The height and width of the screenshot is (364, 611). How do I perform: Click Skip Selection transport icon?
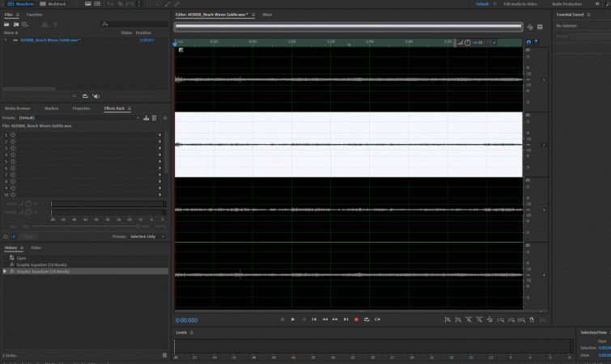coord(377,320)
